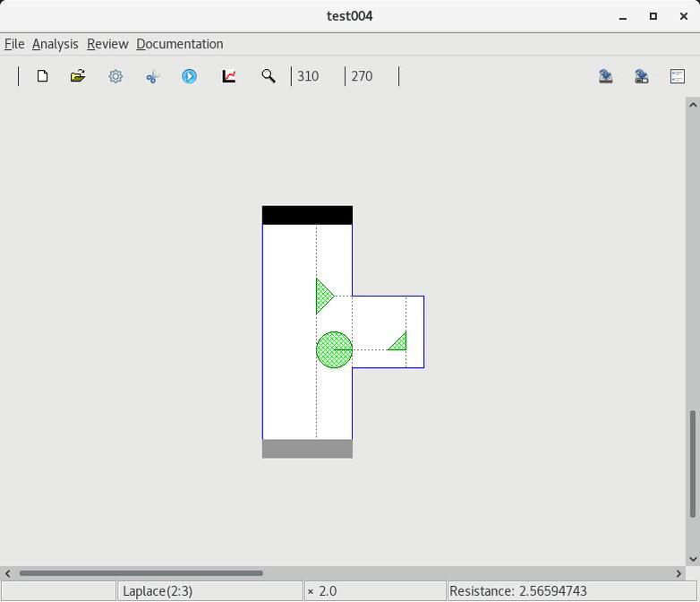The width and height of the screenshot is (700, 602).
Task: Click the new document icon
Action: click(42, 76)
